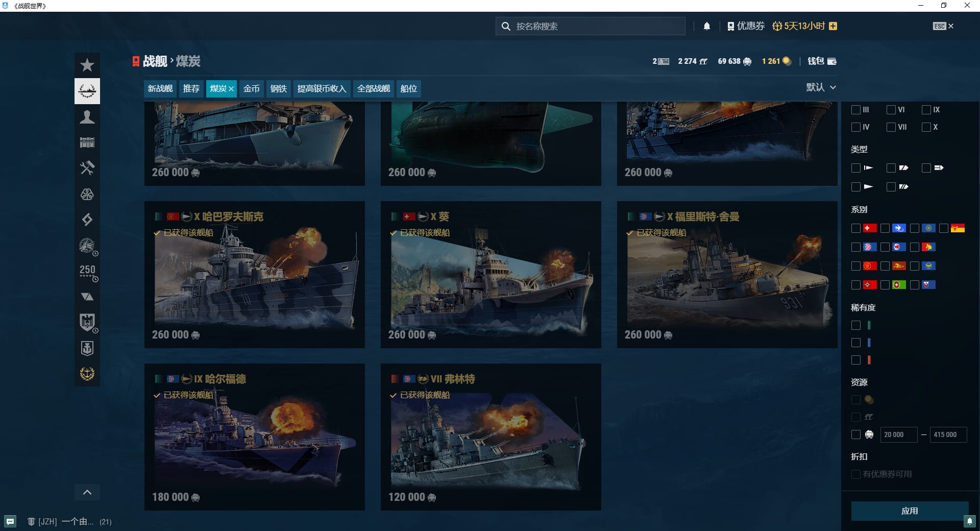Open the 钱包 wallet panel
The height and width of the screenshot is (531, 980).
[x=822, y=61]
